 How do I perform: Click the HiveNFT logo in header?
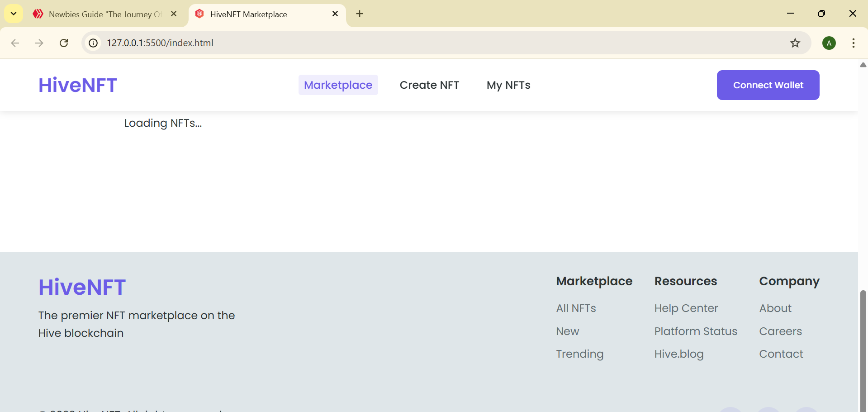[x=78, y=85]
